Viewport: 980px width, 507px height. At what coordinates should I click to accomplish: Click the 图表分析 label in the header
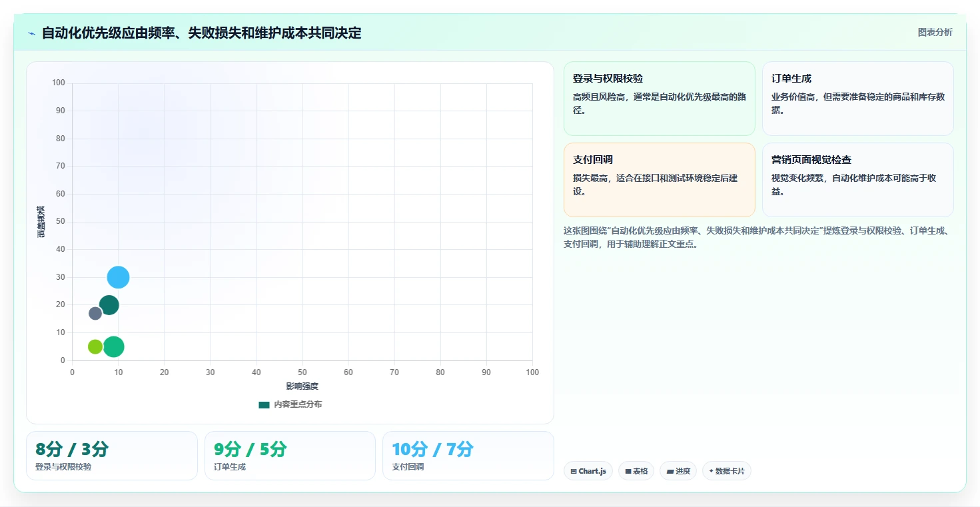(935, 32)
